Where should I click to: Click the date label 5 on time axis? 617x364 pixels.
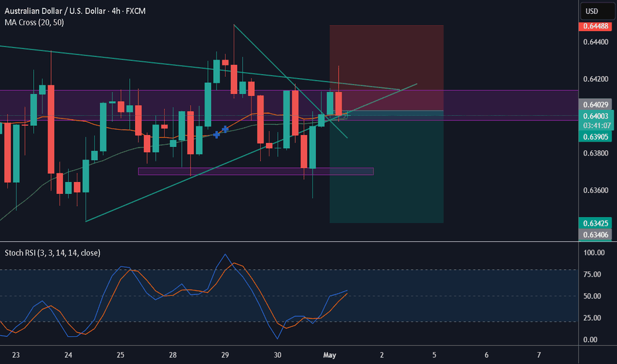pyautogui.click(x=434, y=355)
